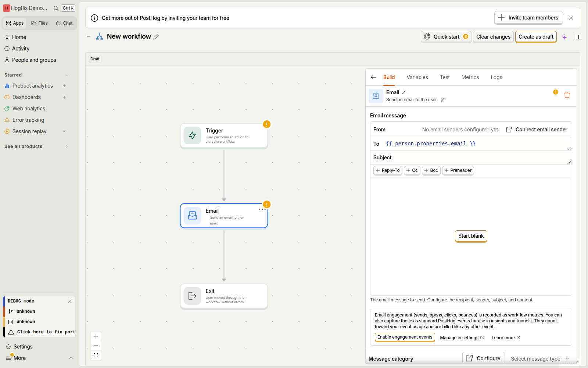
Task: Add a Preheader field to the email
Action: (x=458, y=170)
